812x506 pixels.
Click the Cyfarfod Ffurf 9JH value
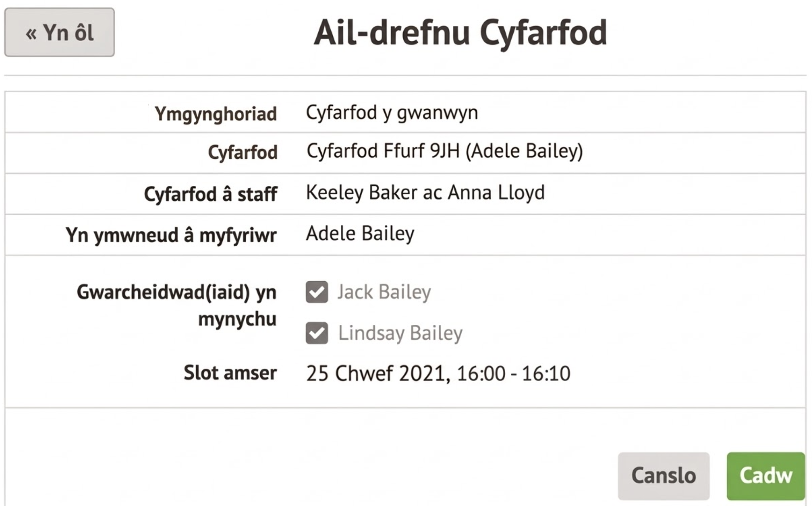click(445, 151)
